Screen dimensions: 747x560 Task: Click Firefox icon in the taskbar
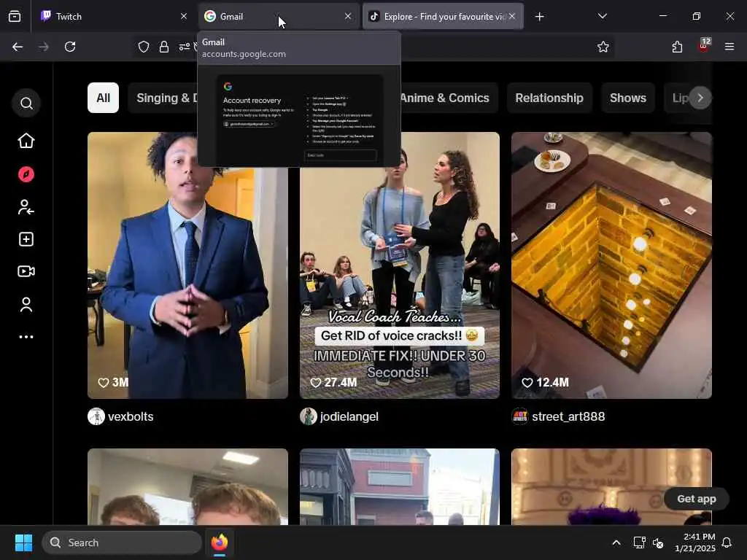pyautogui.click(x=220, y=542)
